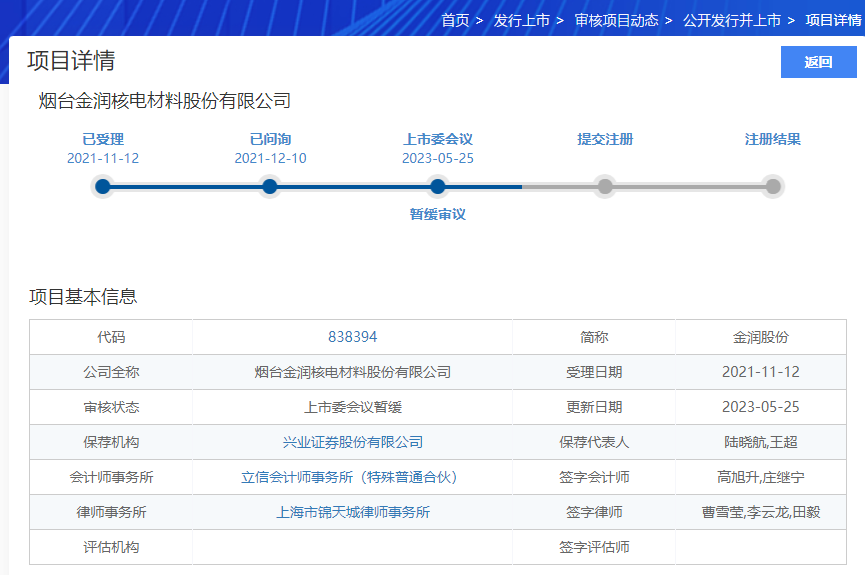Click the 注册结果 timeline node

772,186
